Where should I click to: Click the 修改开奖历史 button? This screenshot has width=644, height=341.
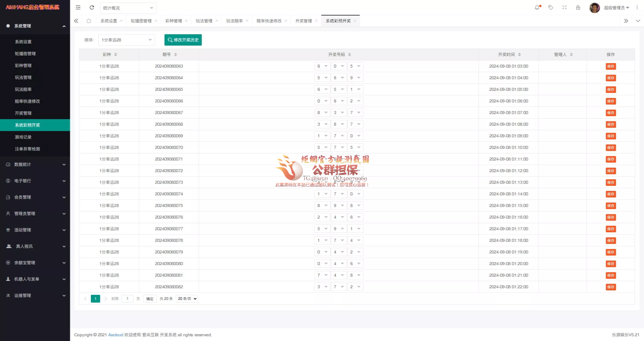pyautogui.click(x=183, y=40)
